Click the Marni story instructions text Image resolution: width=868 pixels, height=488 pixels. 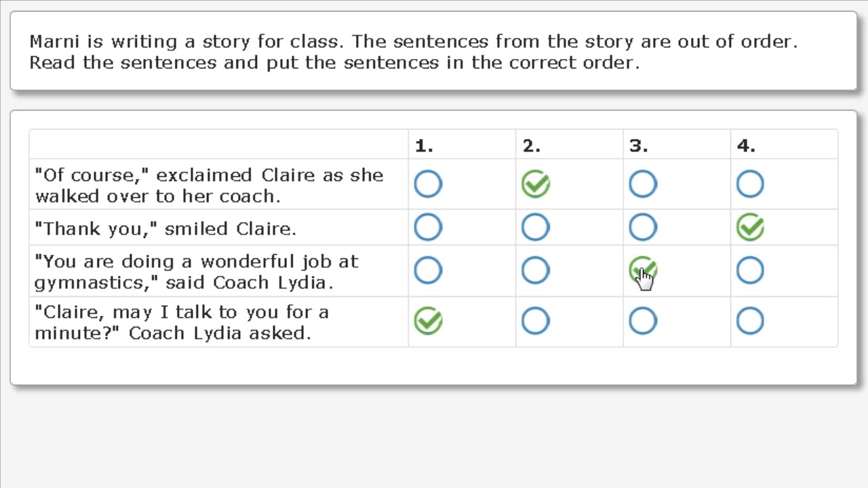point(414,52)
